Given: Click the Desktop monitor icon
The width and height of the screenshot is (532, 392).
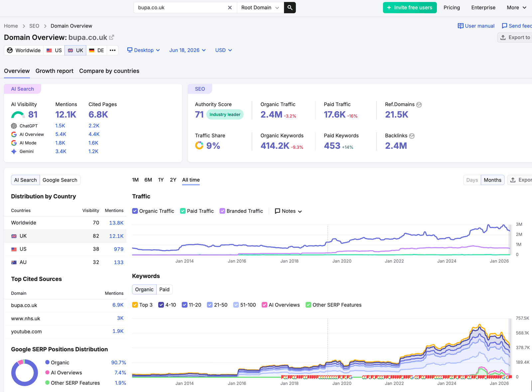Looking at the screenshot, I should tap(130, 50).
